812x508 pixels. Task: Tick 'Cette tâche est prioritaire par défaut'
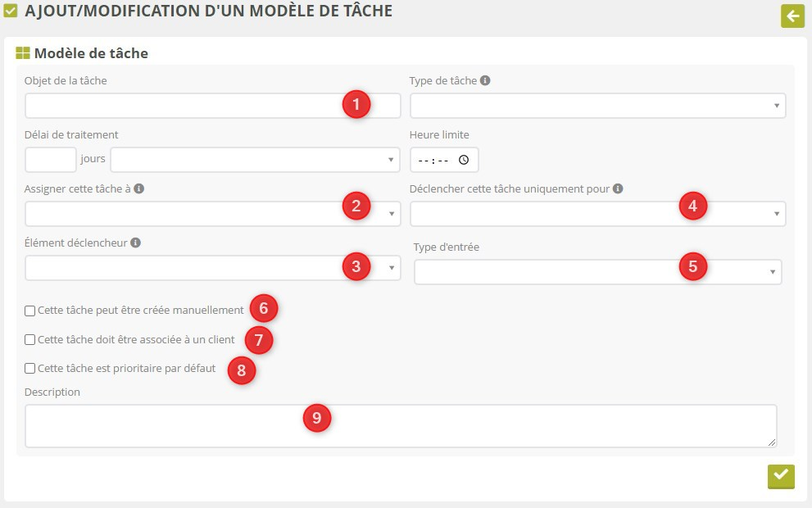[x=30, y=369]
